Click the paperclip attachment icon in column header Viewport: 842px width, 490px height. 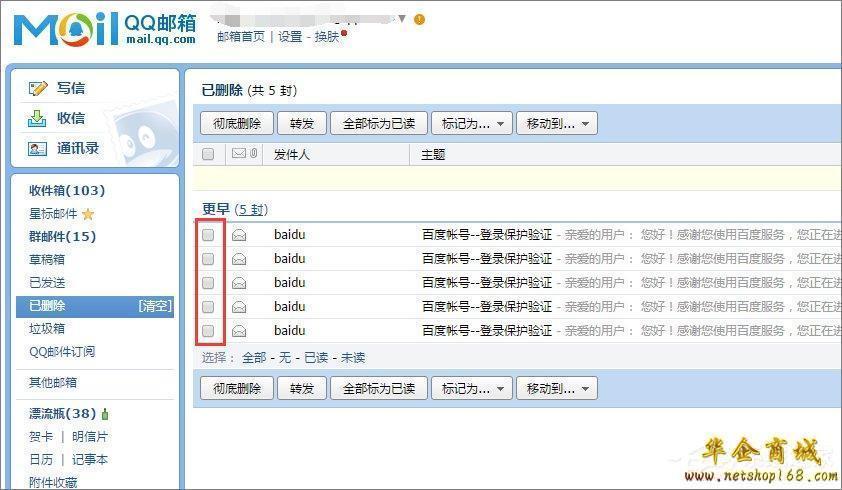point(253,154)
